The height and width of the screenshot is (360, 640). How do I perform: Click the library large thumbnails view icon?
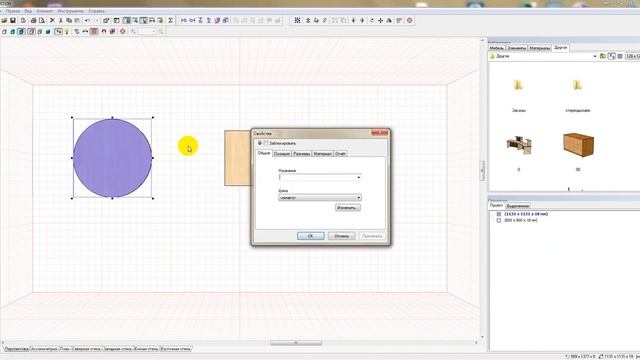tap(611, 56)
